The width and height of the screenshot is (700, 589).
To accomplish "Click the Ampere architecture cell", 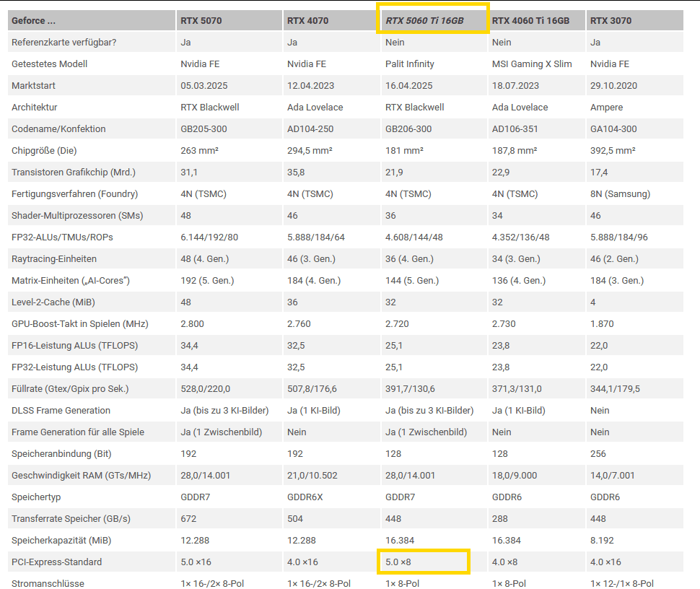I will [606, 107].
